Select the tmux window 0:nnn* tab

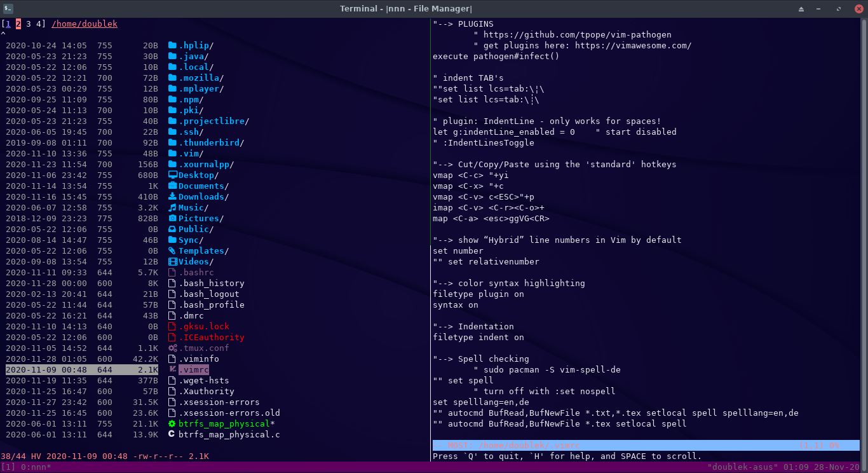(36, 467)
